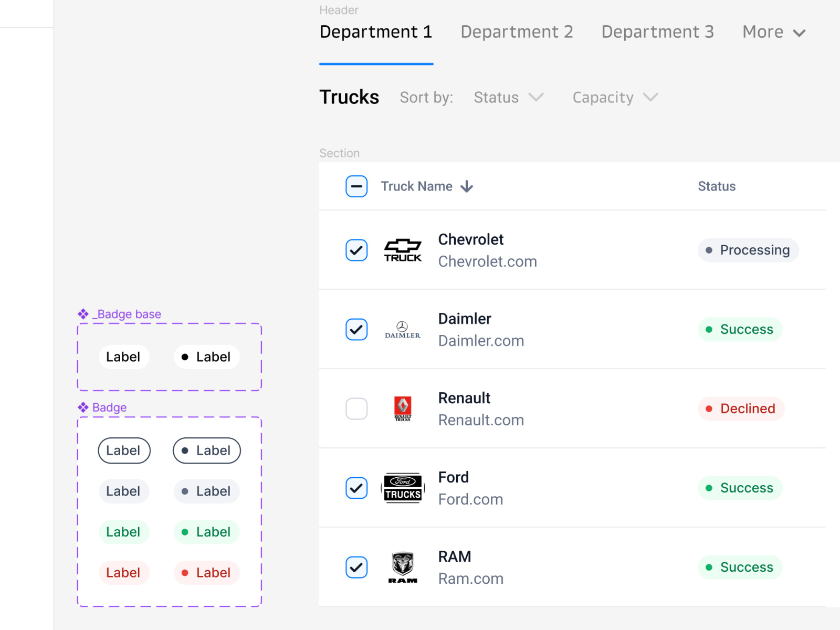840x630 pixels.
Task: Click the Renault Trucks logo
Action: [x=402, y=409]
